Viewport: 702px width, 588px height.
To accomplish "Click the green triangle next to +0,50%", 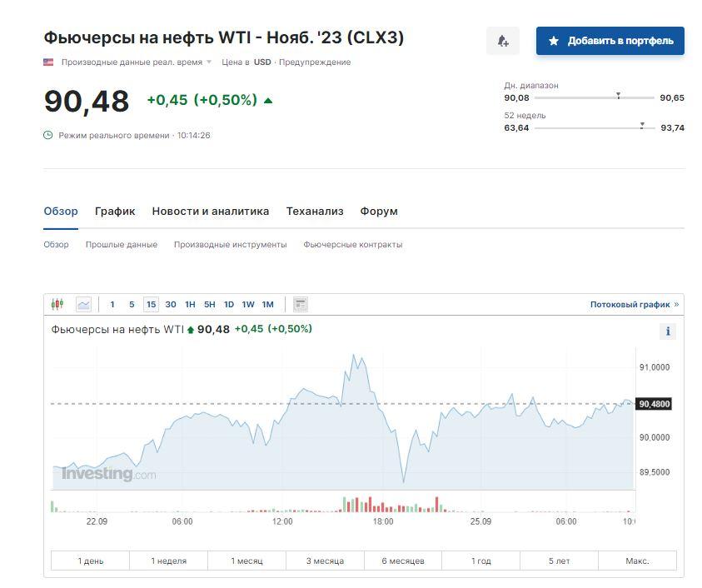I will (x=268, y=100).
